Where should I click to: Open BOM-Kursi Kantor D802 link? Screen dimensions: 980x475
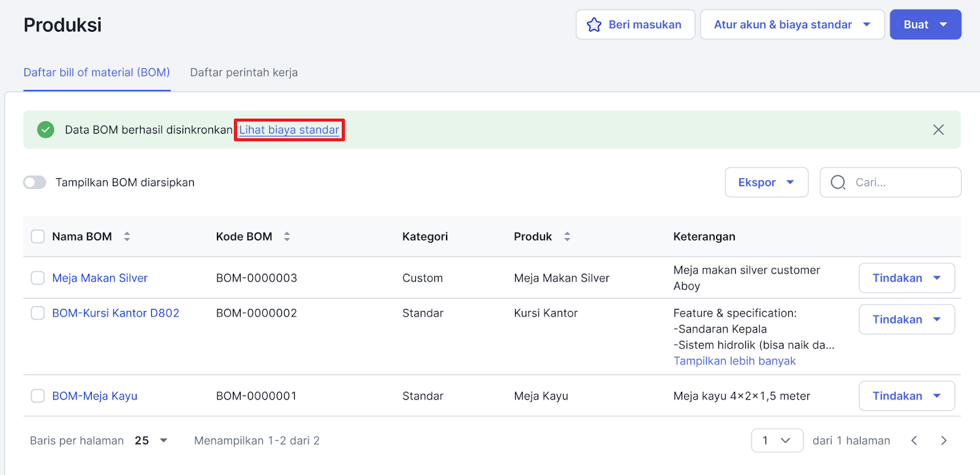click(116, 313)
